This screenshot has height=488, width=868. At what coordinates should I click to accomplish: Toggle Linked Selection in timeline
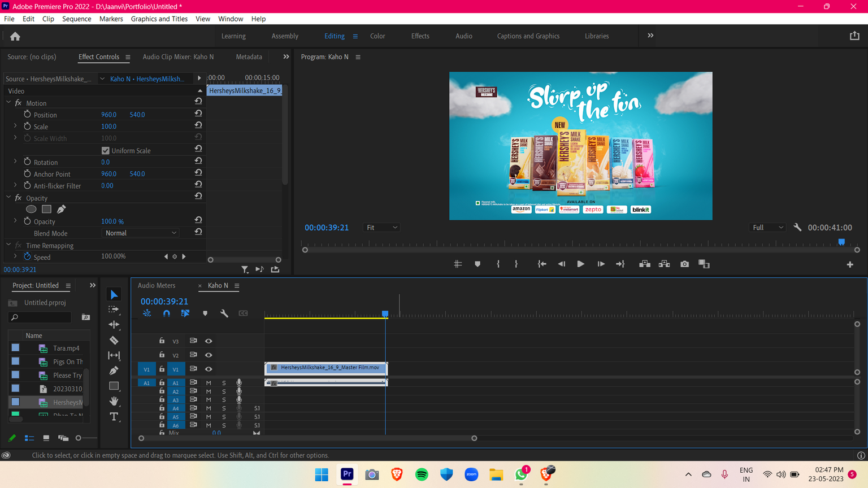click(185, 313)
